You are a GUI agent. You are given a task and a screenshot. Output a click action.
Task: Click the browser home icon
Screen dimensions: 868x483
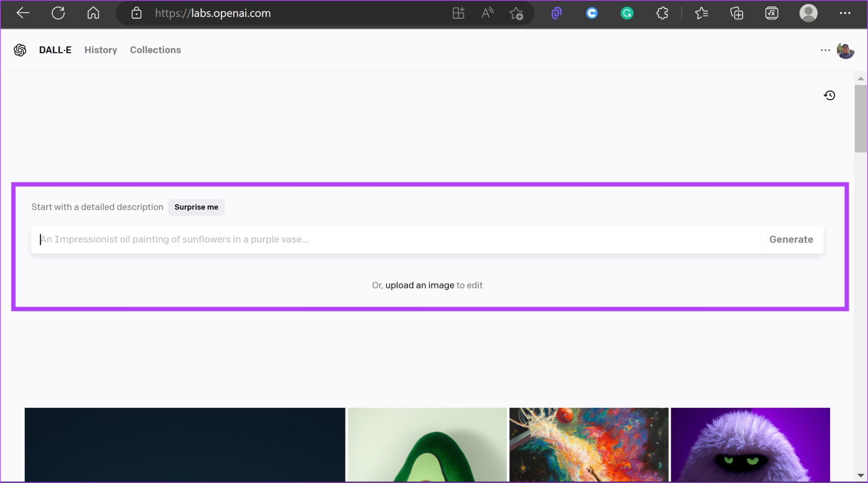coord(93,13)
